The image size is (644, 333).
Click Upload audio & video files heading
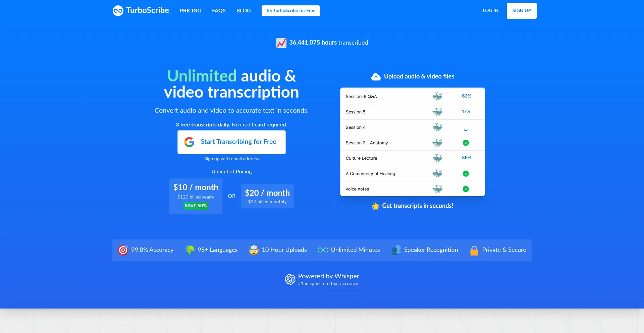coord(419,76)
